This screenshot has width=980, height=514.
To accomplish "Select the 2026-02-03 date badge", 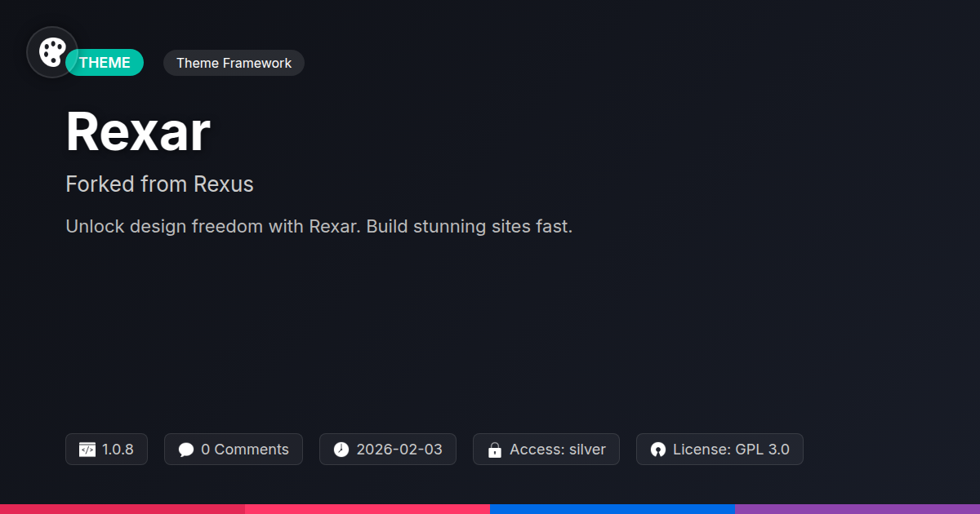I will 388,450.
